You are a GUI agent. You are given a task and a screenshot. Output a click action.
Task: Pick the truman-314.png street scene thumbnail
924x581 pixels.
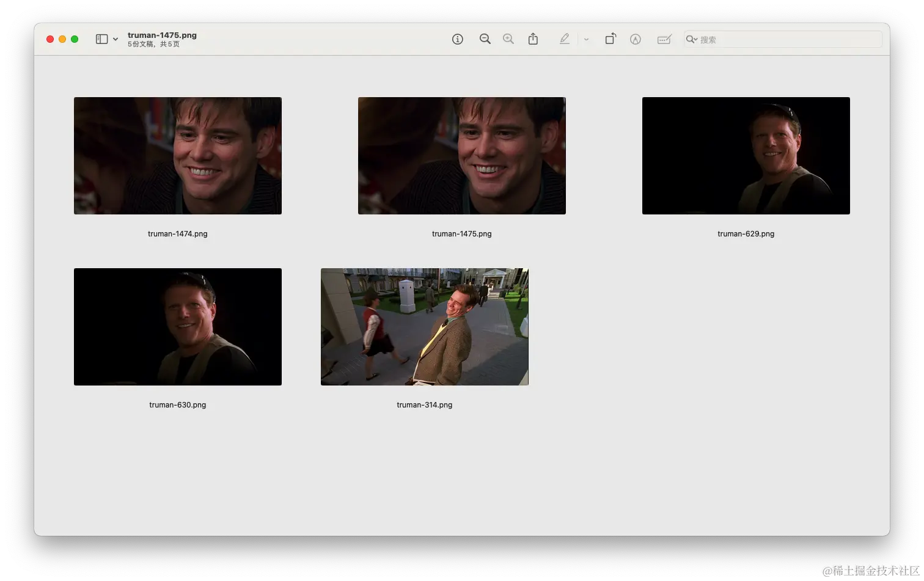coord(424,327)
